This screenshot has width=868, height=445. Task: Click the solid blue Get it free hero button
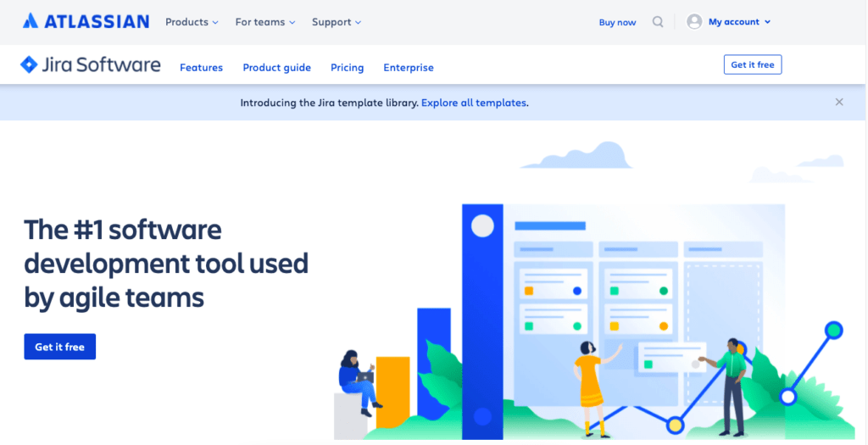coord(60,347)
